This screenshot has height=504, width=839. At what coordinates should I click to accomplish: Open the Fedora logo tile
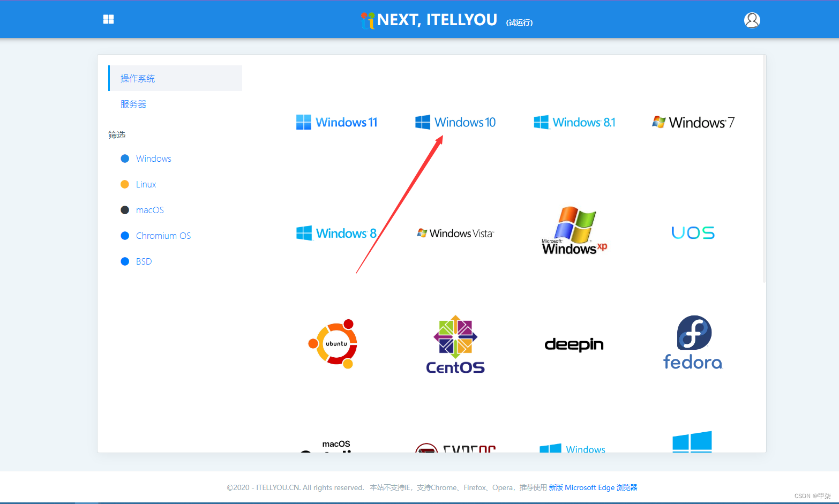(693, 343)
